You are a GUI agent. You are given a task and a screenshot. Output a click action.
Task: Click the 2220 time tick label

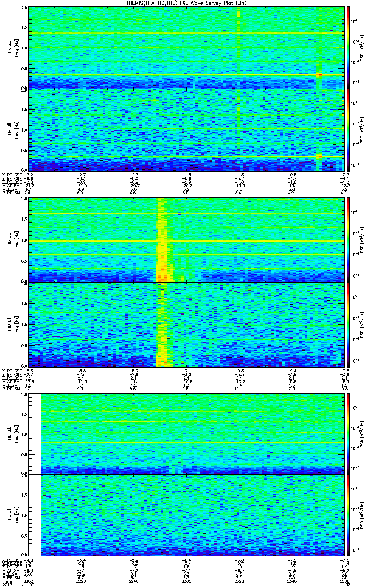point(81,581)
